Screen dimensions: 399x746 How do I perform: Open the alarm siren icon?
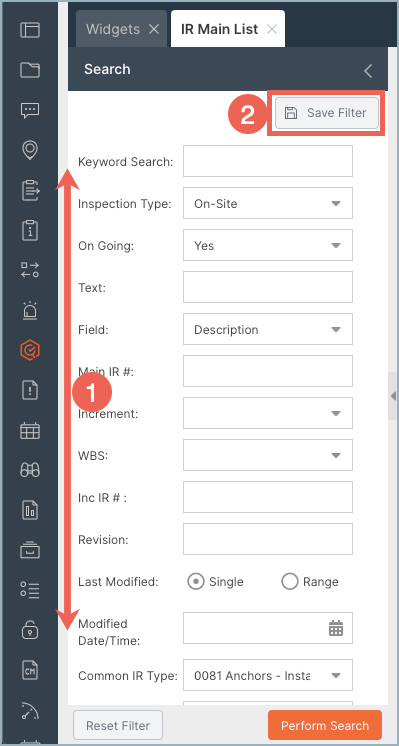coord(30,310)
